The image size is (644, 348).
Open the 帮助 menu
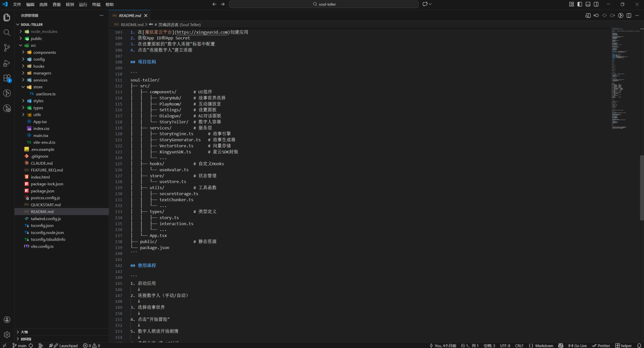(x=109, y=5)
